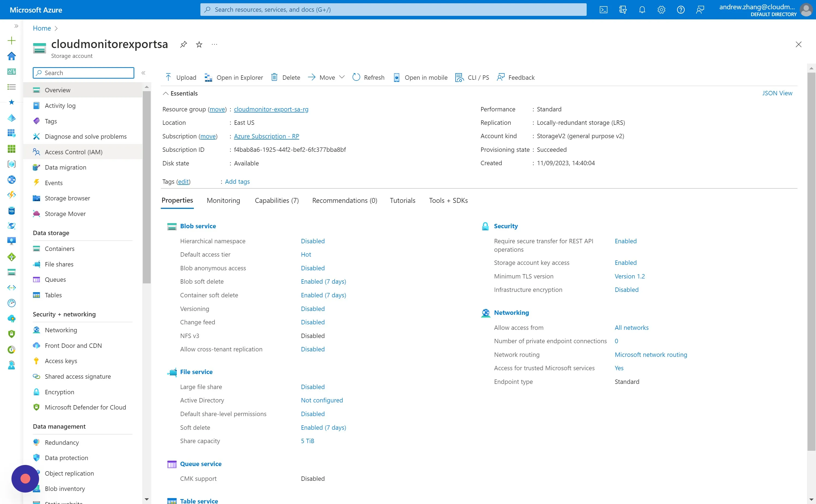The image size is (816, 504).
Task: Add cloudmonitorexportsa to favorites star
Action: pyautogui.click(x=199, y=44)
